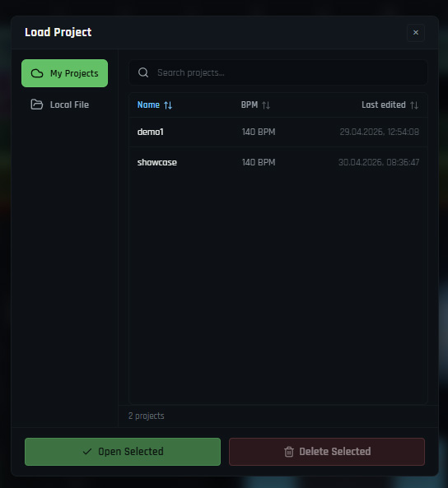
Task: Click the date 30.04.2026, 08:36:47
Action: (379, 162)
